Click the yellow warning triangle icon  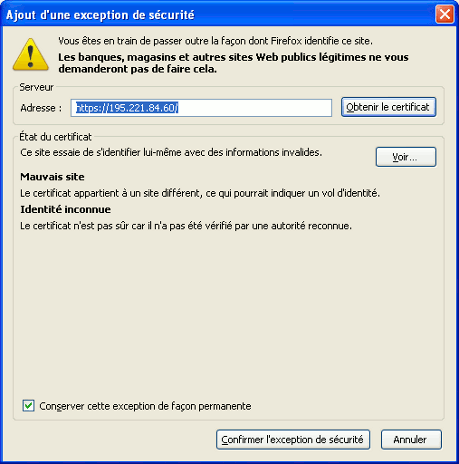pyautogui.click(x=30, y=55)
